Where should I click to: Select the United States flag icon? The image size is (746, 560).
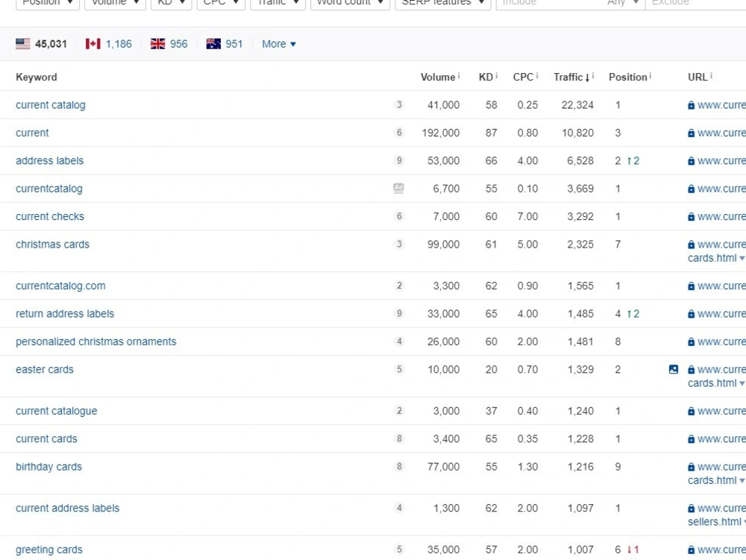point(23,44)
